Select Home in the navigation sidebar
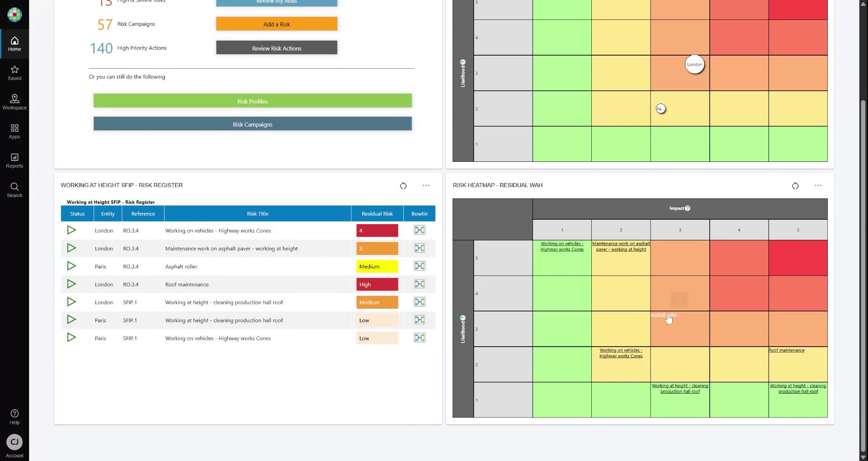 (x=14, y=43)
